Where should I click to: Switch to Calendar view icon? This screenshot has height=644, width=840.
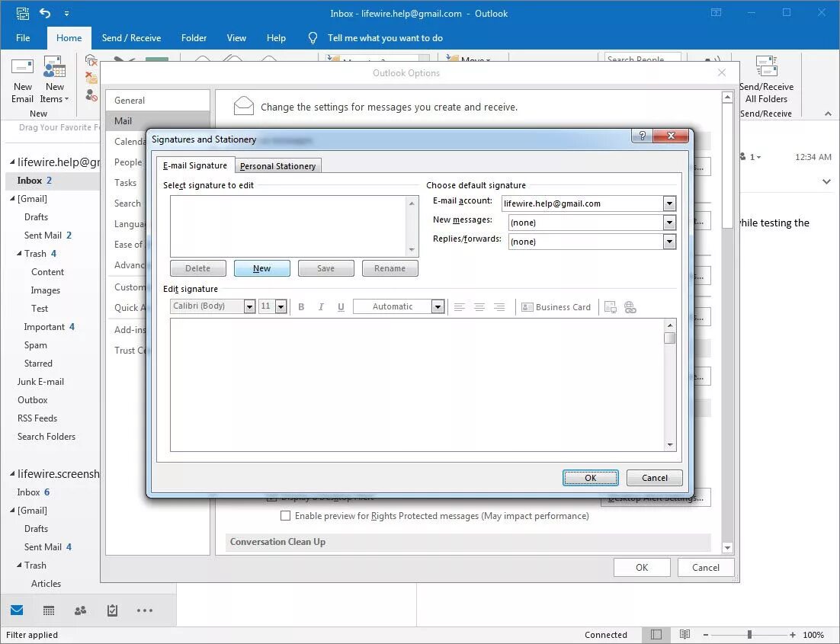[x=49, y=610]
